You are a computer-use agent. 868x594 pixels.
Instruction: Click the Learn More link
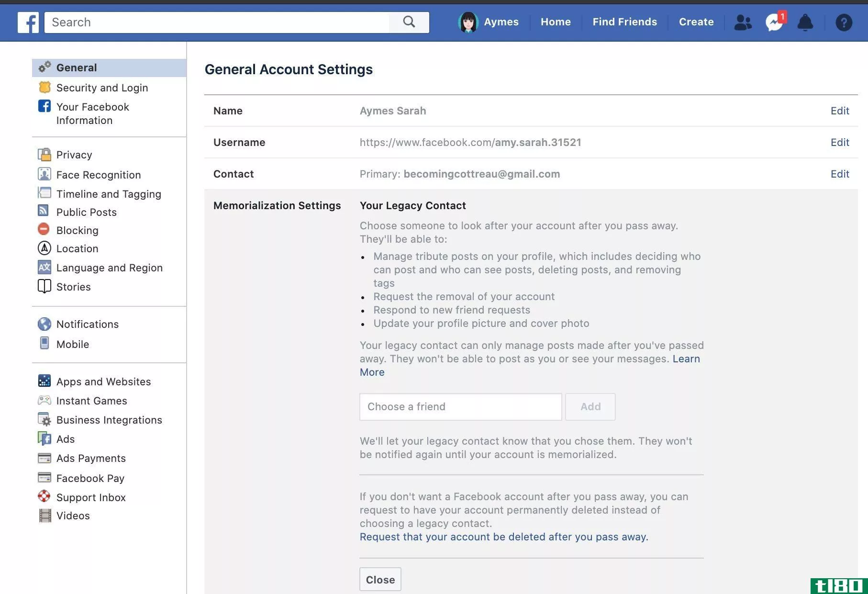(686, 359)
